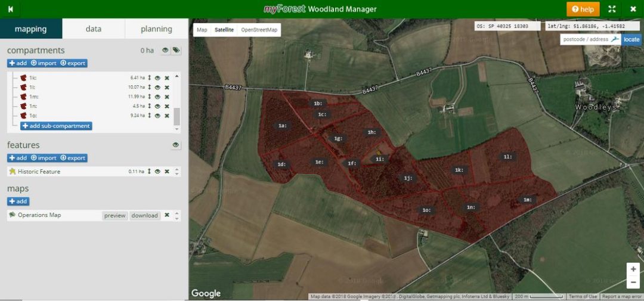The width and height of the screenshot is (644, 301).
Task: Delete the Operations Map
Action: [x=167, y=215]
